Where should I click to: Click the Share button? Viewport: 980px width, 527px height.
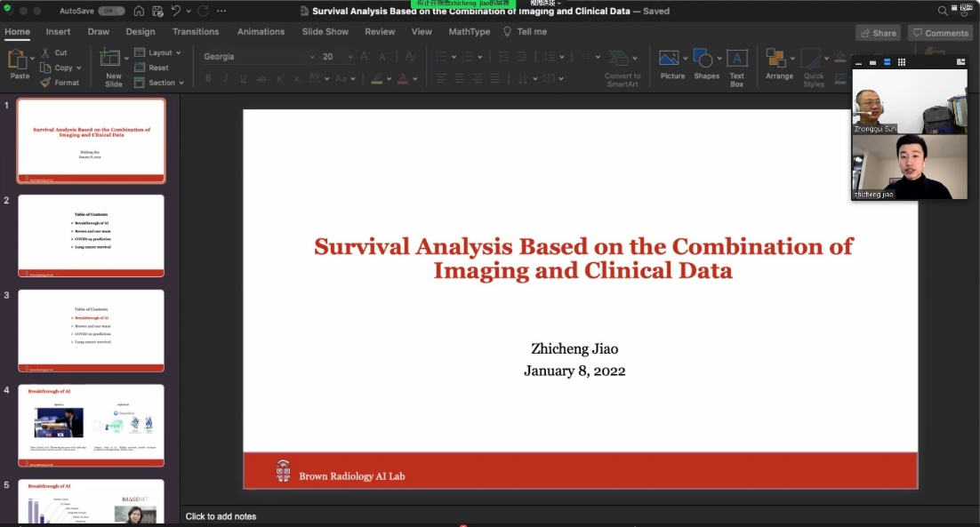878,33
